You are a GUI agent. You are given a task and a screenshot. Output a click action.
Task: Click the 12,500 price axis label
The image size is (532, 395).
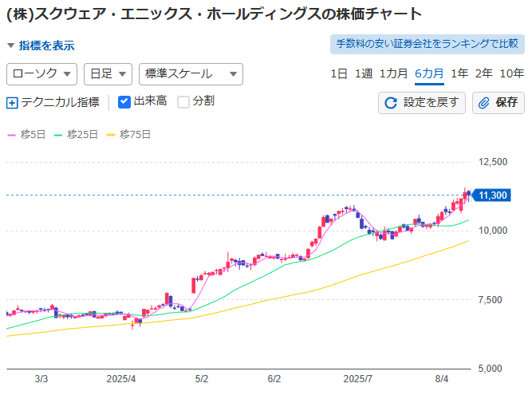[x=493, y=161]
